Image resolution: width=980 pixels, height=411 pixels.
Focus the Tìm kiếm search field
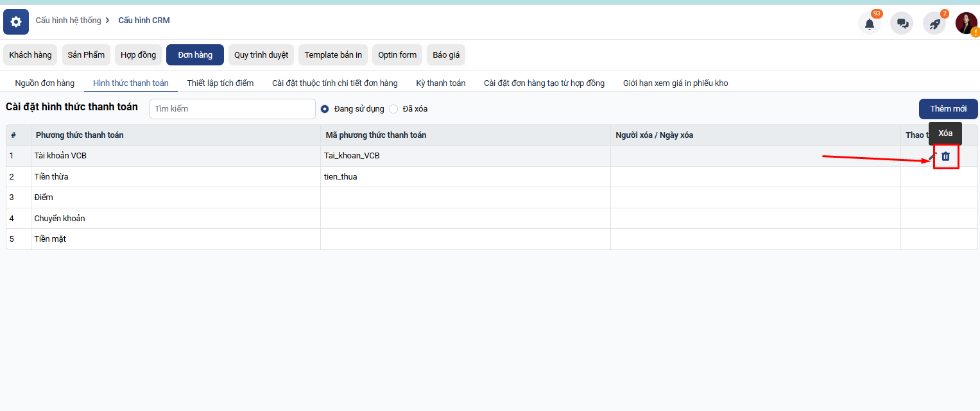[x=233, y=109]
